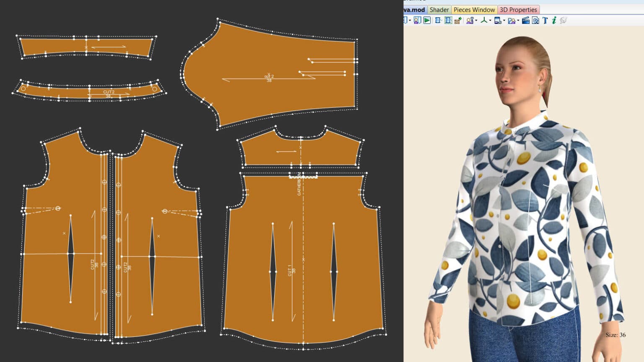Click the clapperboard animation recording icon
Image resolution: width=644 pixels, height=362 pixels.
tap(526, 20)
